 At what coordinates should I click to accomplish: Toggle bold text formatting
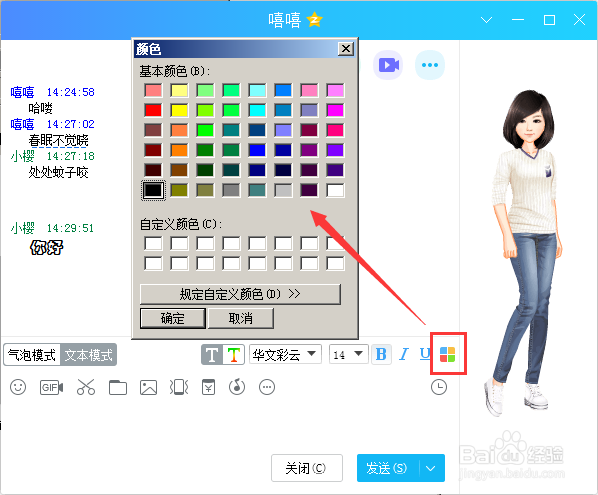381,354
